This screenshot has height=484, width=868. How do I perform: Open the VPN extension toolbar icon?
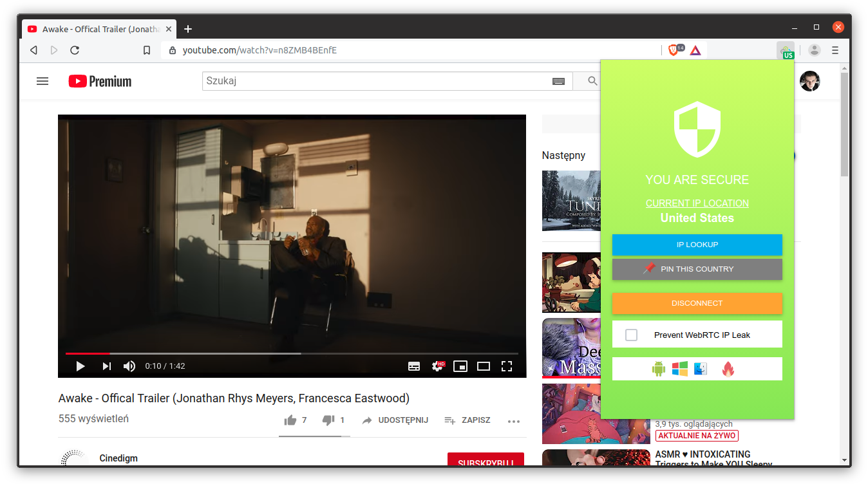pyautogui.click(x=786, y=50)
